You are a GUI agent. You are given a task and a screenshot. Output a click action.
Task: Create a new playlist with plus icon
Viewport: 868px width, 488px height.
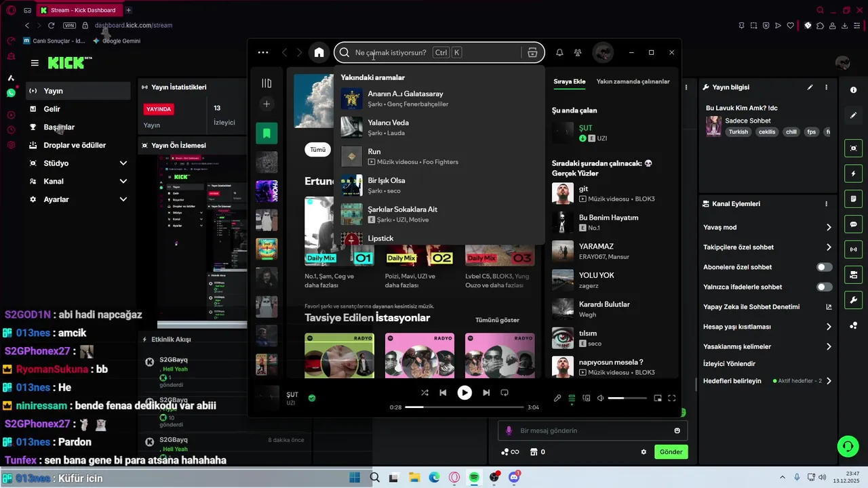click(267, 104)
